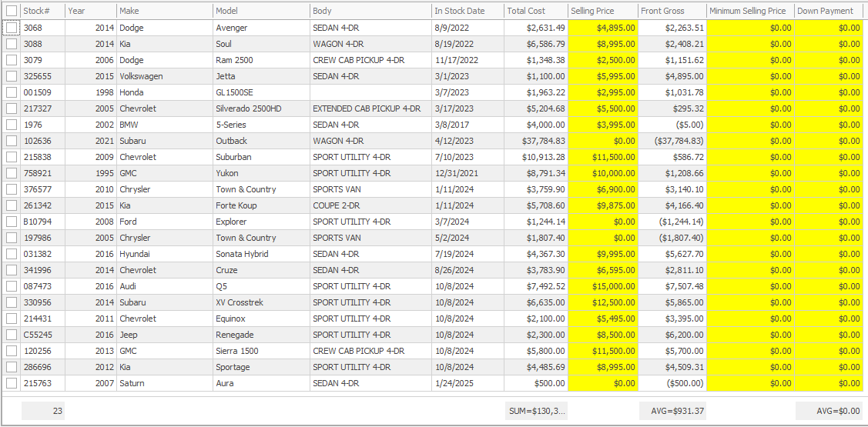
Task: Sort by Down Payment column header
Action: (829, 11)
